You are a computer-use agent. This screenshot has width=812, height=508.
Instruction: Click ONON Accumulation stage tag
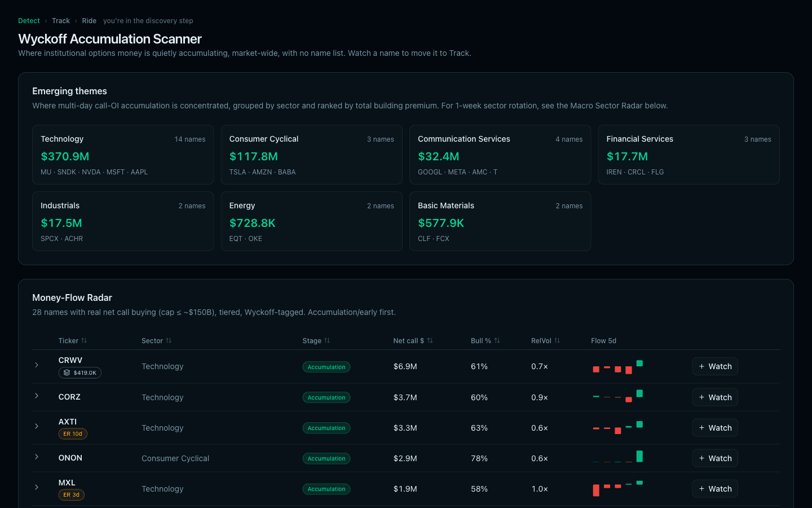(326, 458)
